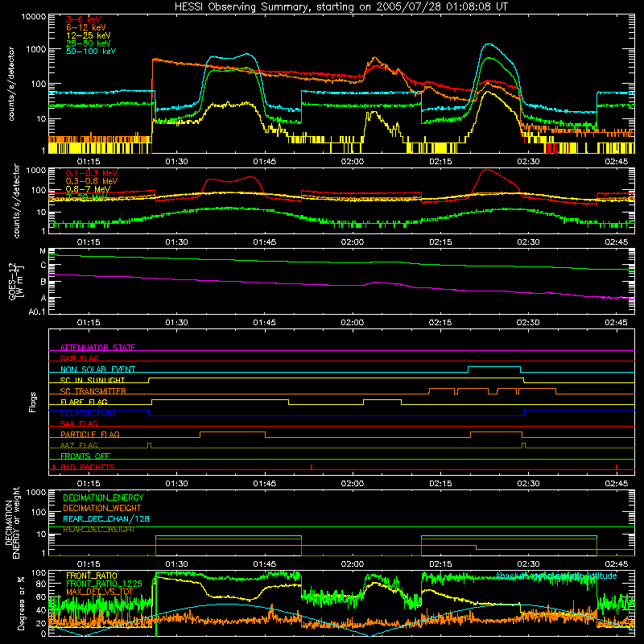The width and height of the screenshot is (644, 644).
Task: Select the 3-6 keV legend label
Action: coord(83,19)
